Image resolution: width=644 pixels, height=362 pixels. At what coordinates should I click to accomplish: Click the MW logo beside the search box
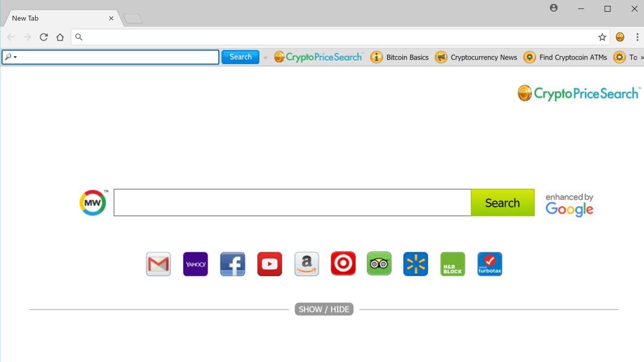pyautogui.click(x=93, y=203)
